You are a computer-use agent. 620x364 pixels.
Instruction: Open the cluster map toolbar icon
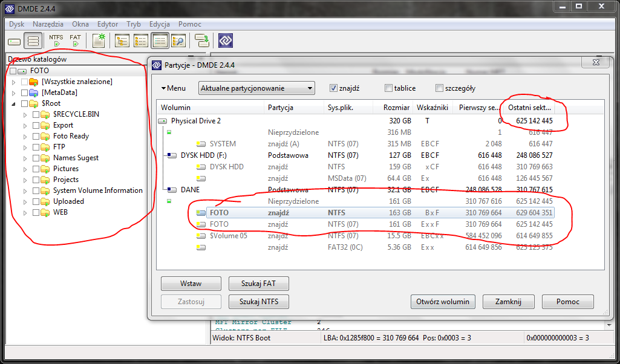[99, 41]
